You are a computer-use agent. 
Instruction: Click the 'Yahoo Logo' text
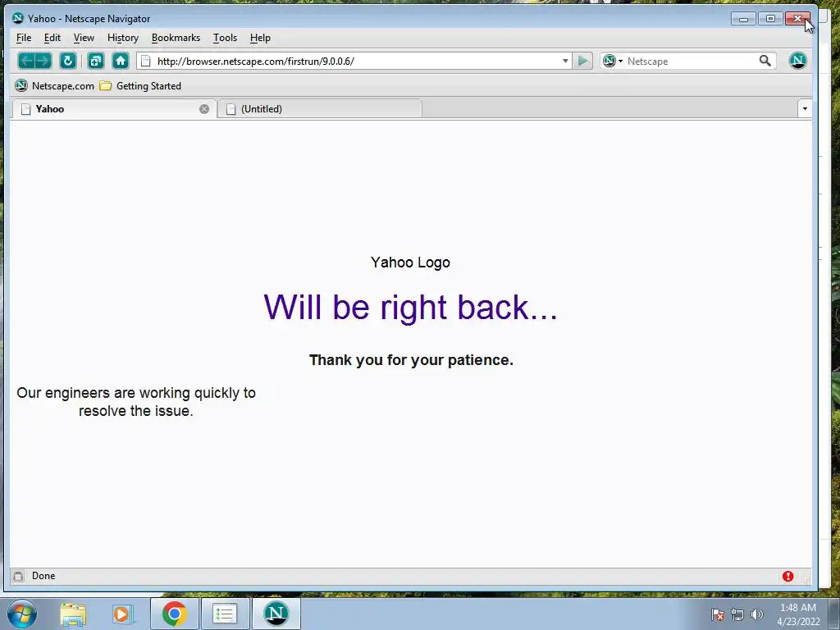pyautogui.click(x=410, y=262)
